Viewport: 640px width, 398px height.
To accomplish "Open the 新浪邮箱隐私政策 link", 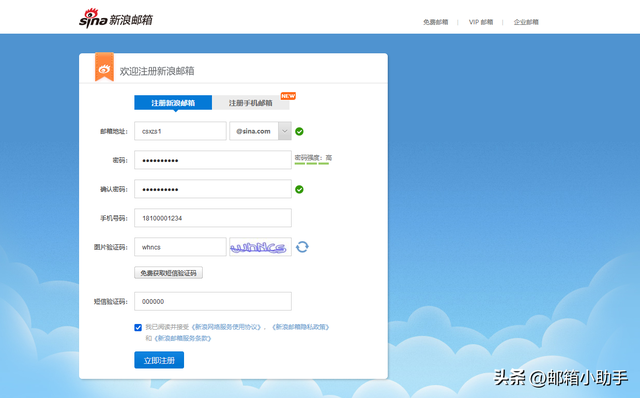I will 300,327.
